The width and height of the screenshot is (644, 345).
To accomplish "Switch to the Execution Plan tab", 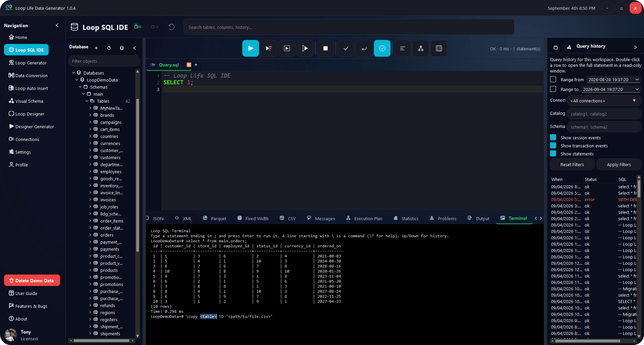I will pos(364,218).
